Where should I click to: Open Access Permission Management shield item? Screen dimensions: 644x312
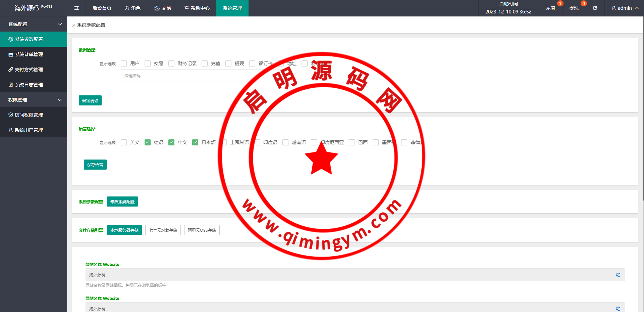point(29,115)
